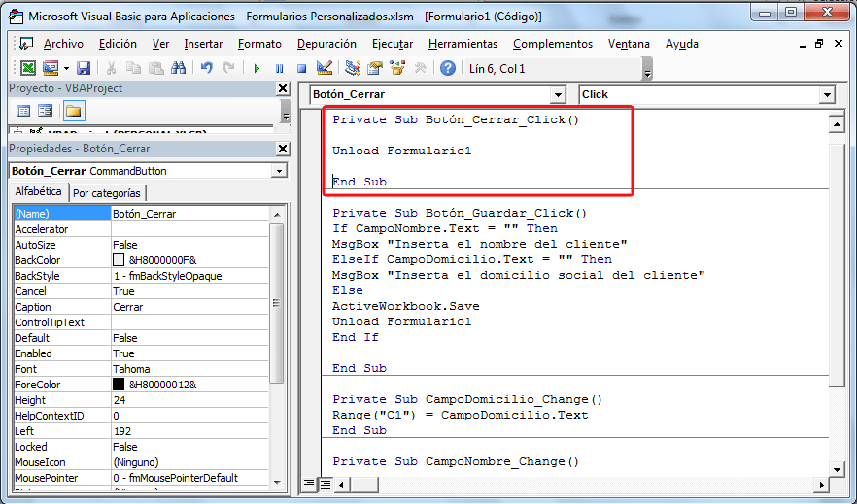
Task: Open the Botón_Cerrar CommandButton selector dropdown
Action: [x=279, y=171]
